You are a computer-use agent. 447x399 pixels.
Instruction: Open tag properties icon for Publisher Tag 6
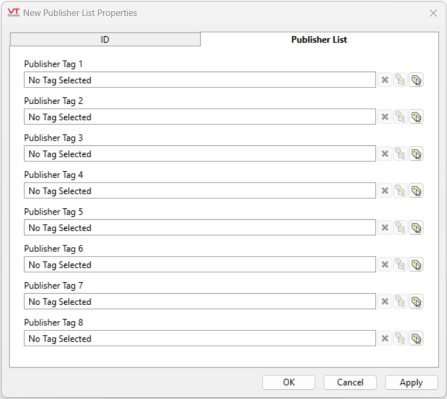[x=416, y=265]
